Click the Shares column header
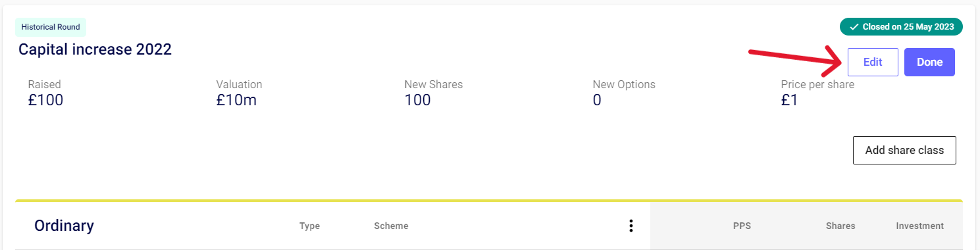Image resolution: width=980 pixels, height=250 pixels. 840,226
